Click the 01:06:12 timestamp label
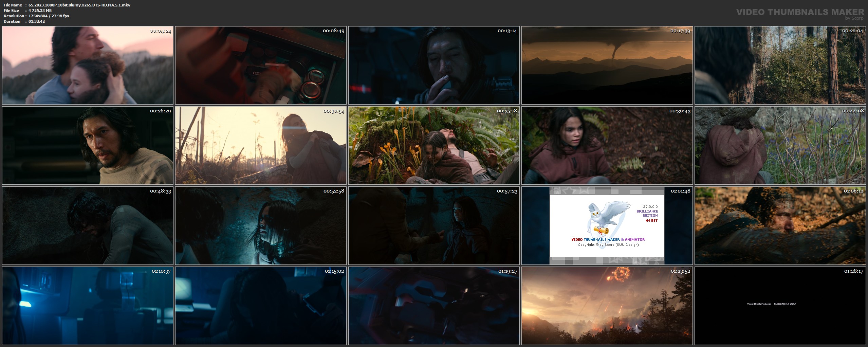 tap(853, 191)
